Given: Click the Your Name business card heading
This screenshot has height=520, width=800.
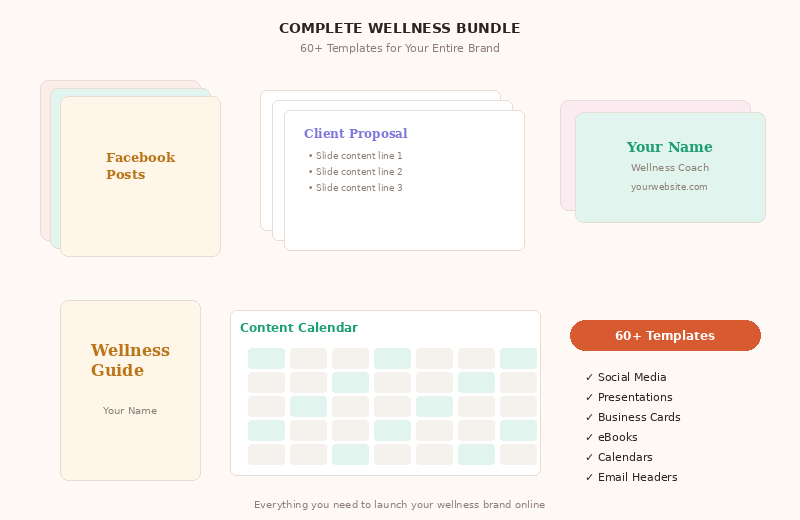Looking at the screenshot, I should (669, 147).
